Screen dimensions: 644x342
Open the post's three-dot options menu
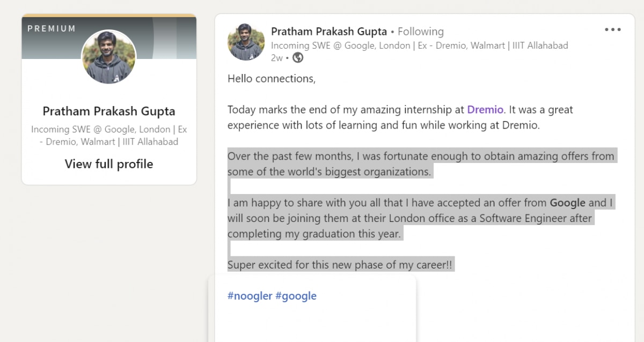[612, 29]
